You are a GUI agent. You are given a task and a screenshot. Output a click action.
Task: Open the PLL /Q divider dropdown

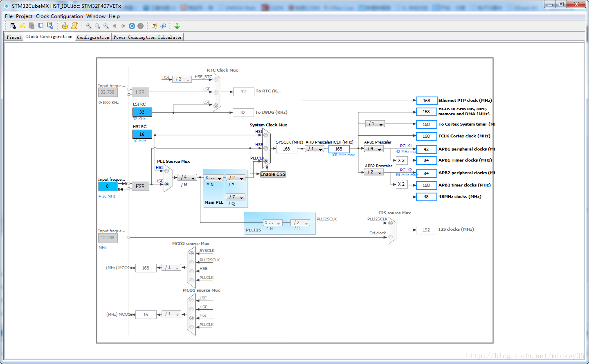coord(236,197)
